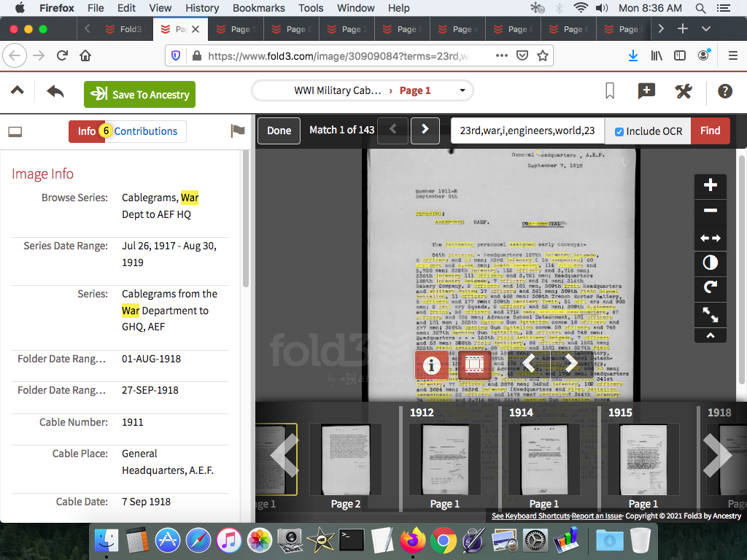Click the share arrow icon

point(55,92)
